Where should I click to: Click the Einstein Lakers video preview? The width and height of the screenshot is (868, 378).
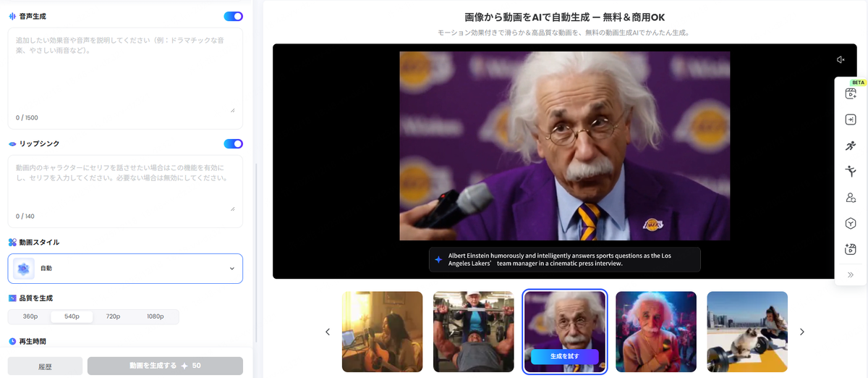pyautogui.click(x=564, y=146)
